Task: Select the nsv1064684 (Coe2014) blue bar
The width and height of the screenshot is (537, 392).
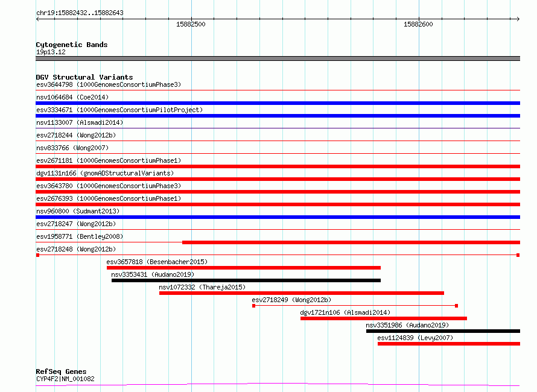Action: click(x=278, y=103)
